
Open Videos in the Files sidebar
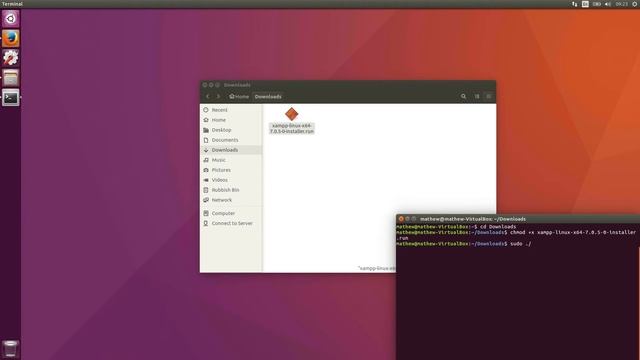pos(231,180)
